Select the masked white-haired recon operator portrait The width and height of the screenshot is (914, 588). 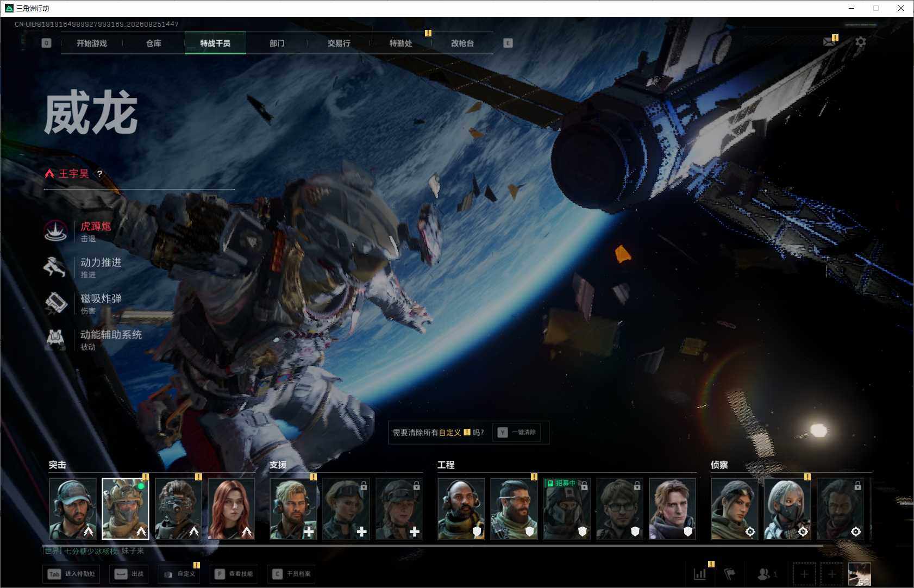787,509
